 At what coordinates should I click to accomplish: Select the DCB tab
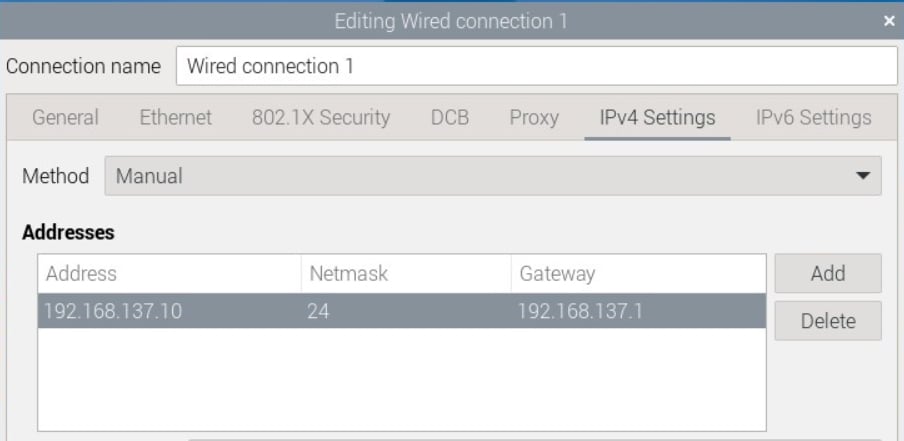point(450,118)
